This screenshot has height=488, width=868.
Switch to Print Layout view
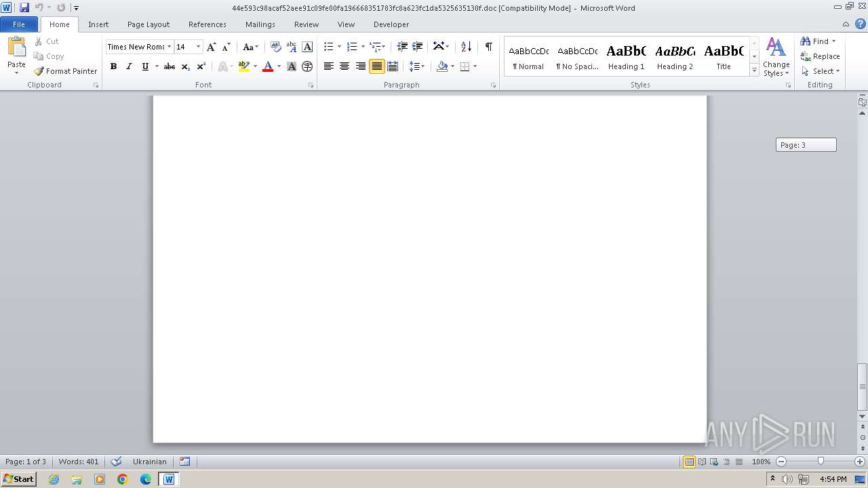click(x=689, y=462)
